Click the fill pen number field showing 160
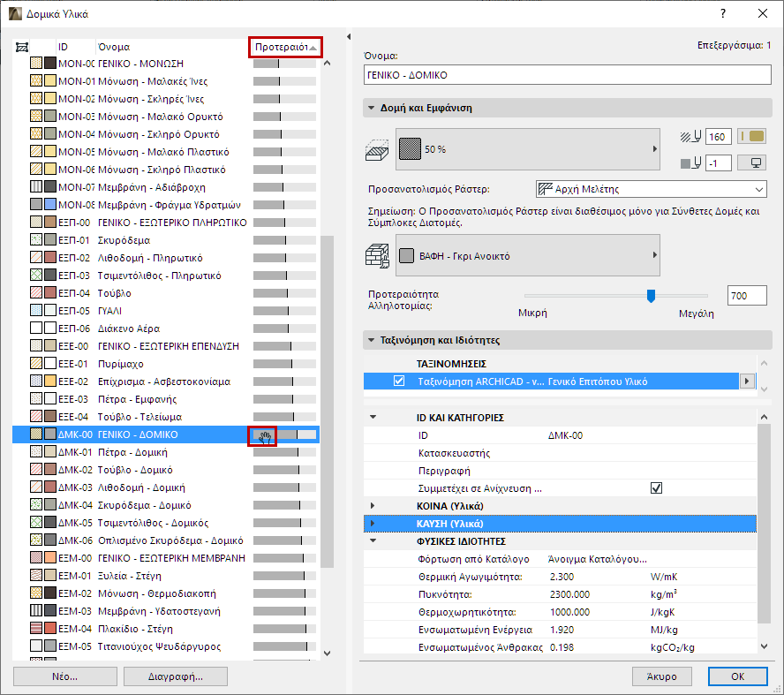This screenshot has width=784, height=695. point(719,137)
